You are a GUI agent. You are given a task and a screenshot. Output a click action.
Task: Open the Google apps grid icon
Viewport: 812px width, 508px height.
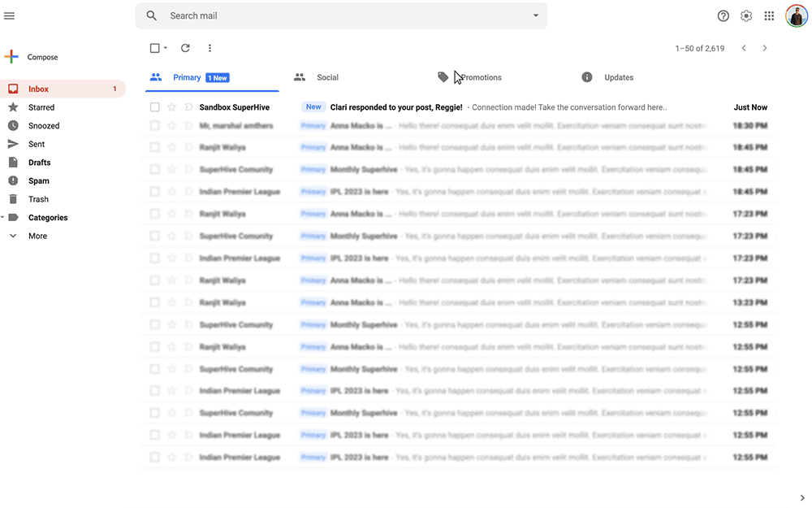(x=769, y=16)
